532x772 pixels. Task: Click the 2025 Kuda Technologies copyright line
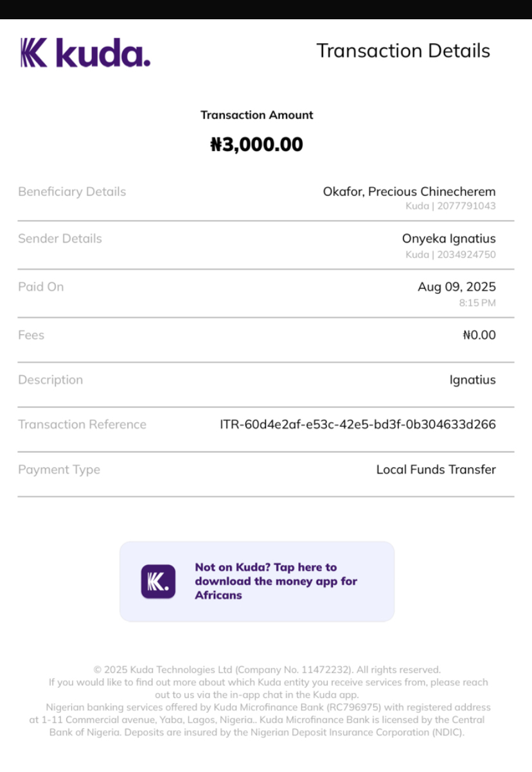click(x=267, y=670)
